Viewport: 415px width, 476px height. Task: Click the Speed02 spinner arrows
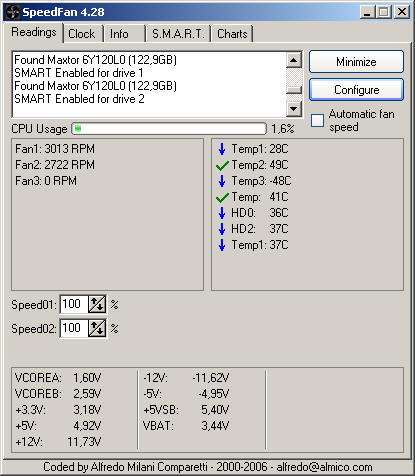tap(97, 328)
